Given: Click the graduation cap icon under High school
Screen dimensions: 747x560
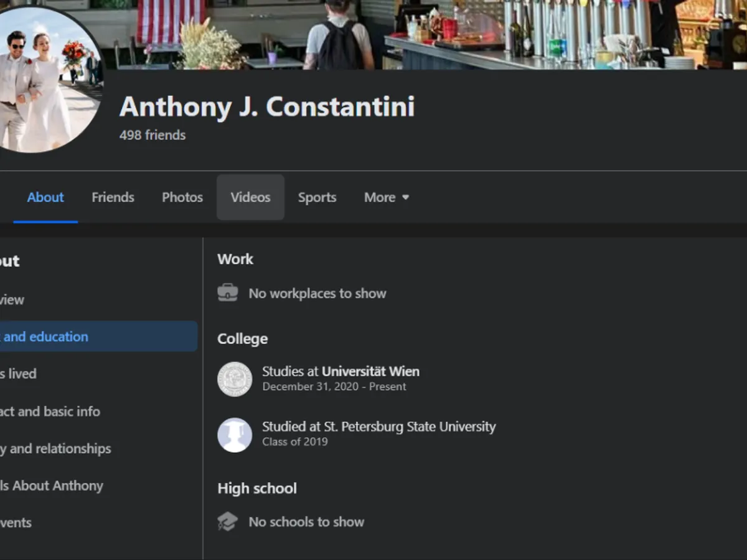Looking at the screenshot, I should [228, 521].
